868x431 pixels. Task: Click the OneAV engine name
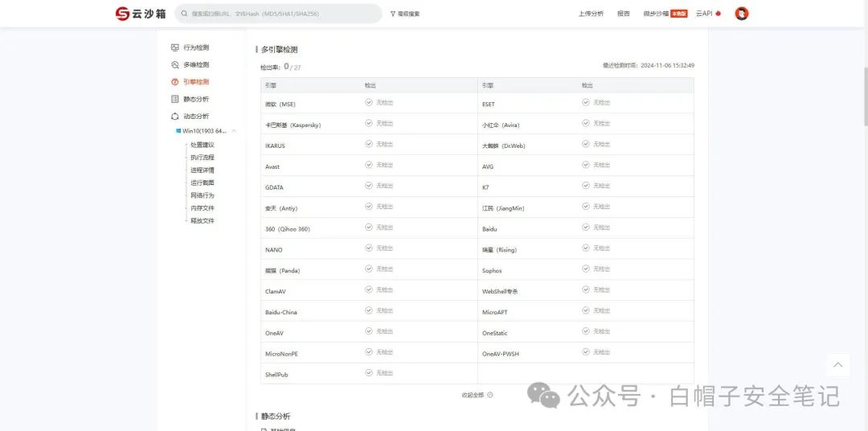(x=274, y=334)
